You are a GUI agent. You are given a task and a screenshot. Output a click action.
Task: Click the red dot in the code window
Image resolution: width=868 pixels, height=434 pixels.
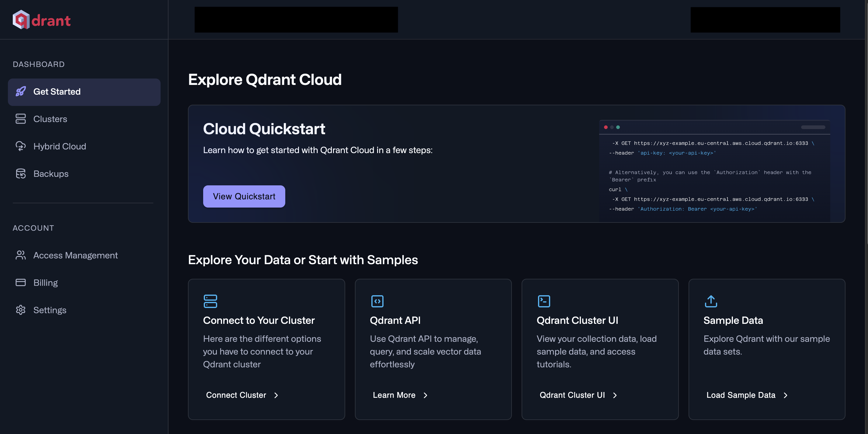coord(606,127)
